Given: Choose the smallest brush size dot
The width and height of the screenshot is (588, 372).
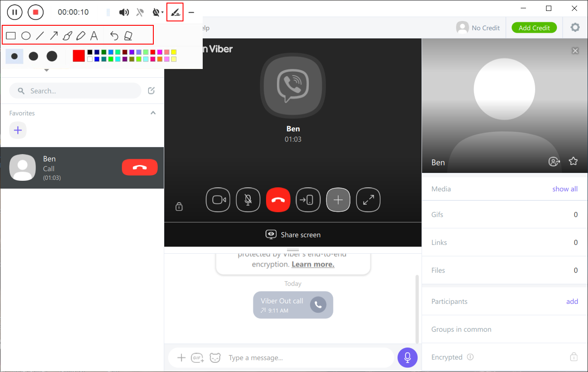Looking at the screenshot, I should 14,56.
